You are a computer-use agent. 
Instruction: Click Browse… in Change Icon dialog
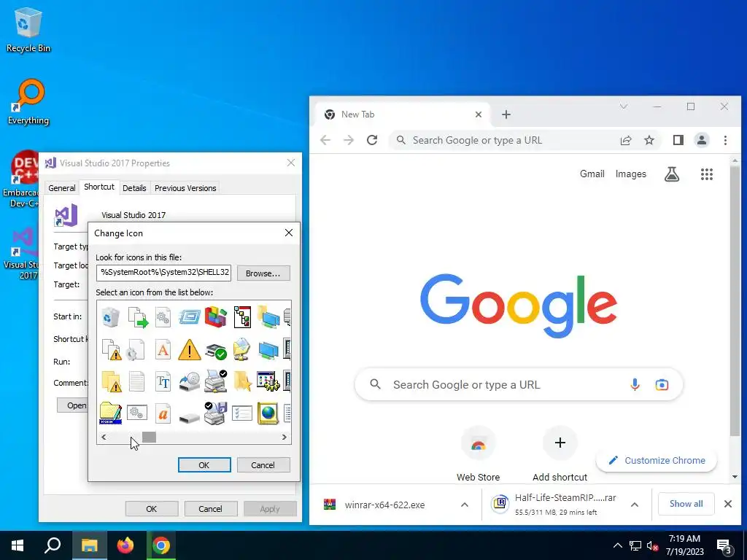point(263,273)
